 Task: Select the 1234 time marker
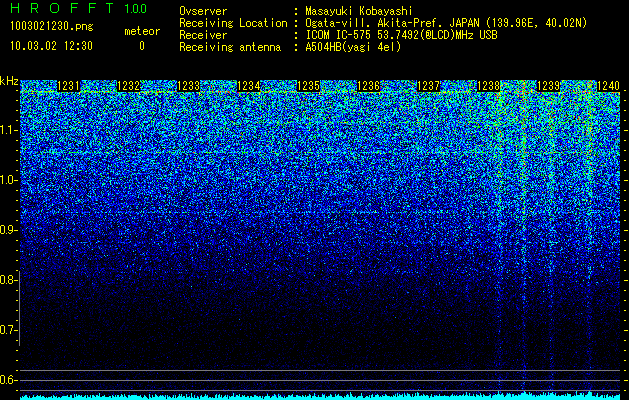[x=249, y=86]
